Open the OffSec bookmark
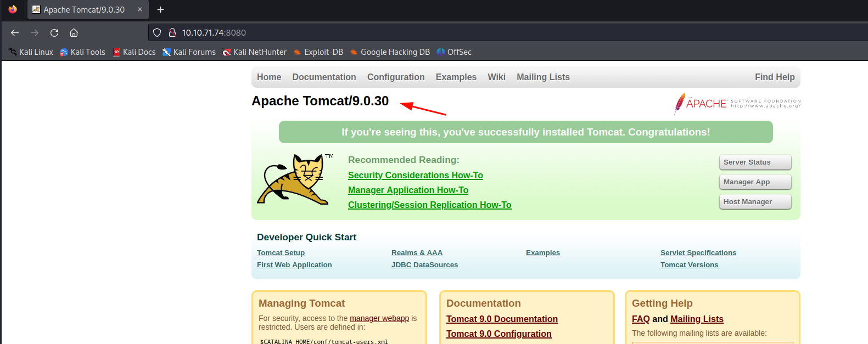This screenshot has width=868, height=344. pyautogui.click(x=454, y=52)
